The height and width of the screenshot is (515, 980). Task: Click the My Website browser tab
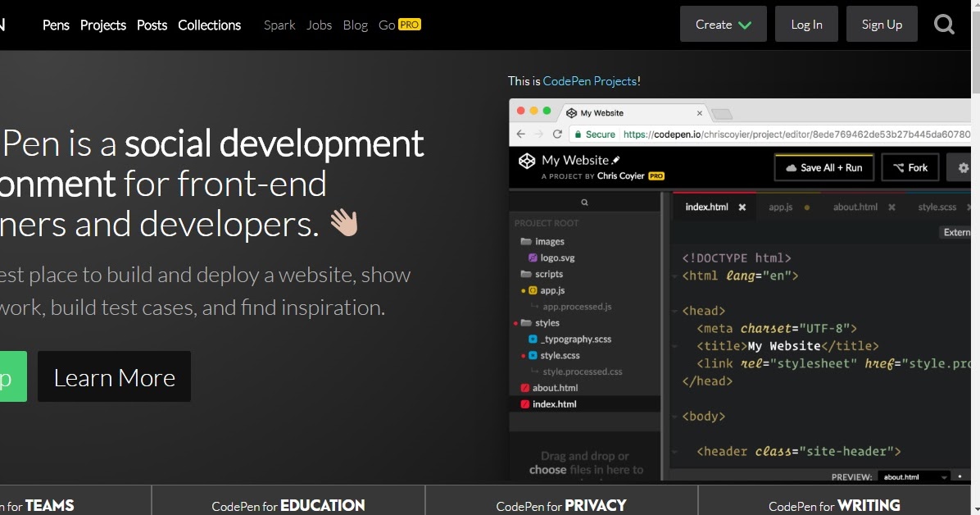pyautogui.click(x=634, y=112)
